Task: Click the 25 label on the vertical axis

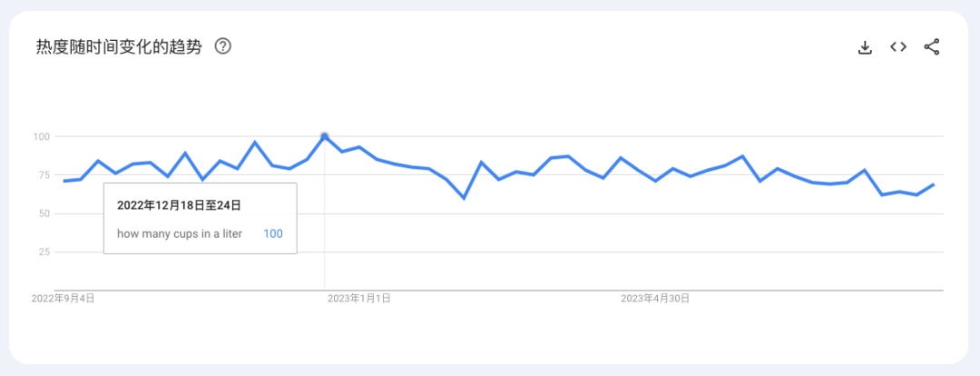Action: 43,252
